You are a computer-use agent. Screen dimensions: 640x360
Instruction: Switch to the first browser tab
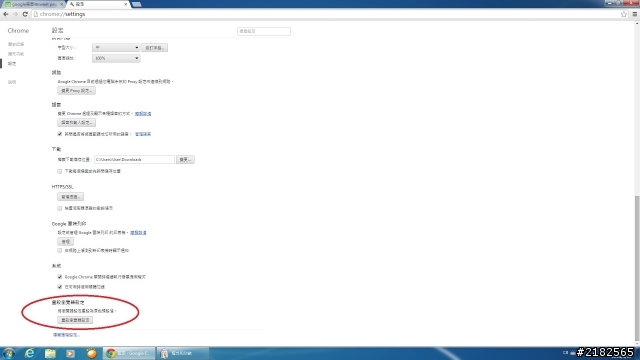pyautogui.click(x=34, y=4)
